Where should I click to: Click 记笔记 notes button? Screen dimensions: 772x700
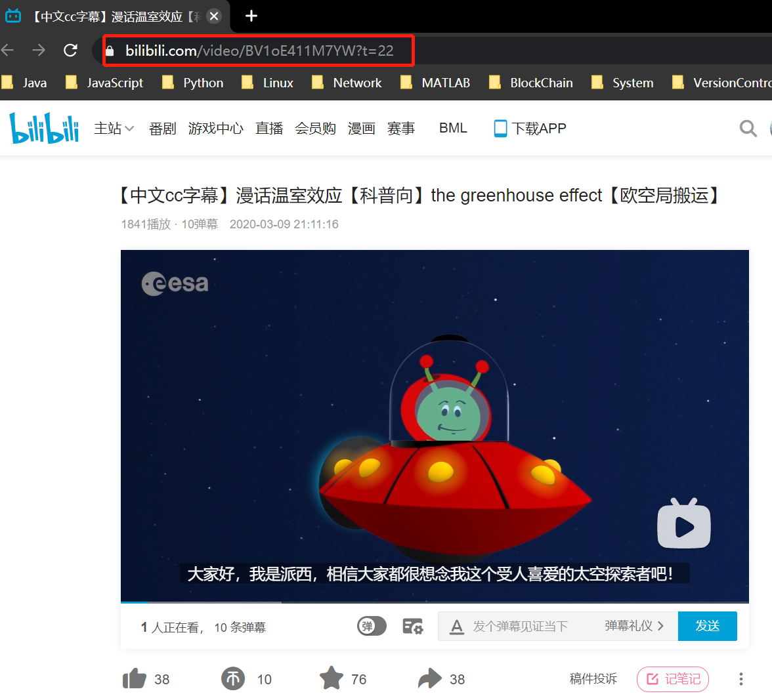[x=672, y=679]
